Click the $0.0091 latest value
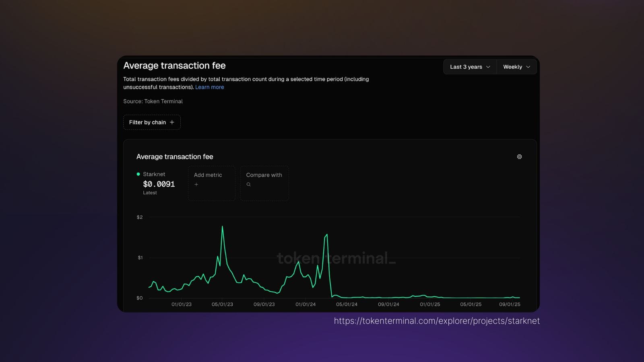644x362 pixels. click(x=159, y=184)
